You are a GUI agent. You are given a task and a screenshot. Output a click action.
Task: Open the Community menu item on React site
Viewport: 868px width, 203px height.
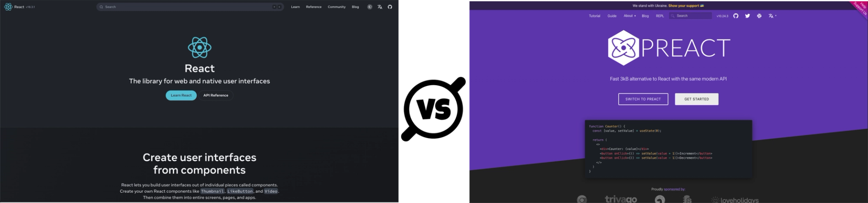click(x=337, y=7)
